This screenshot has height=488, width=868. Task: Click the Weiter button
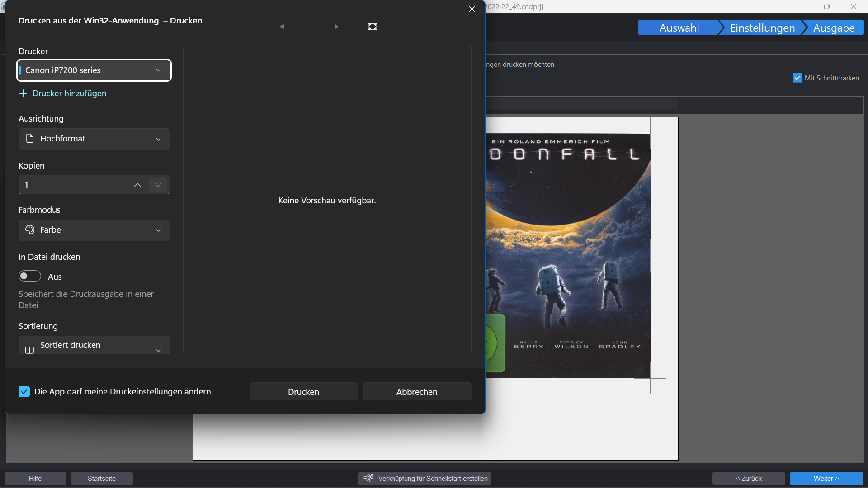tap(826, 478)
